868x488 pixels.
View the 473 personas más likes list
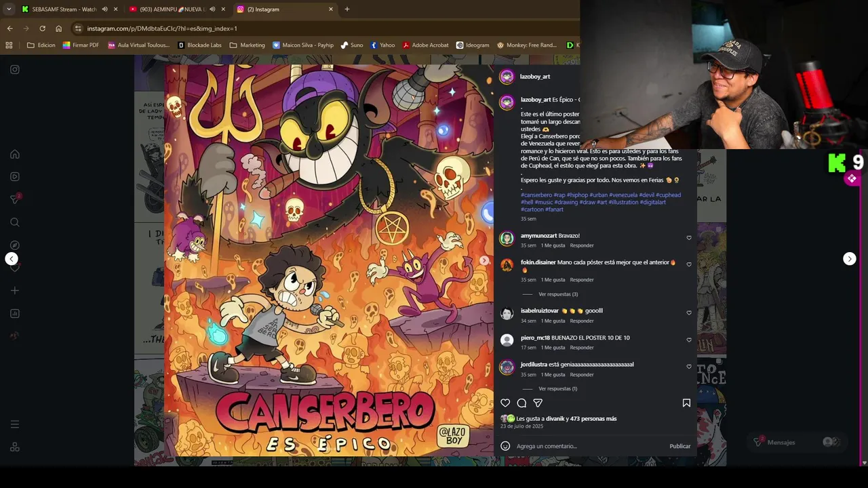tap(593, 419)
